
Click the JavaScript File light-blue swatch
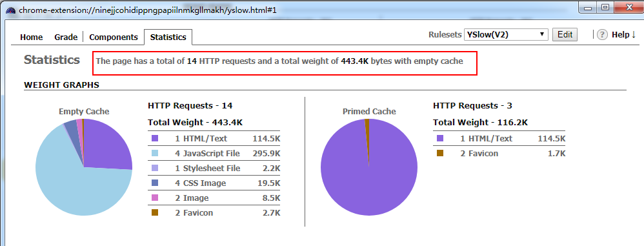pos(154,153)
